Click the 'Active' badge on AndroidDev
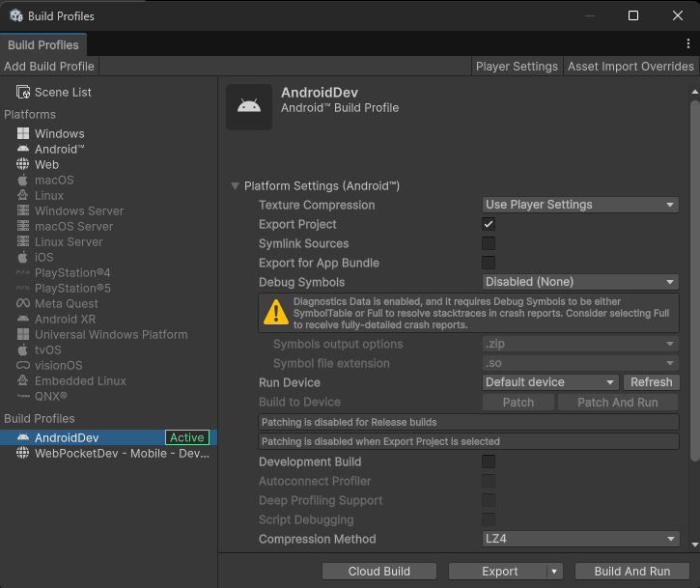 187,437
